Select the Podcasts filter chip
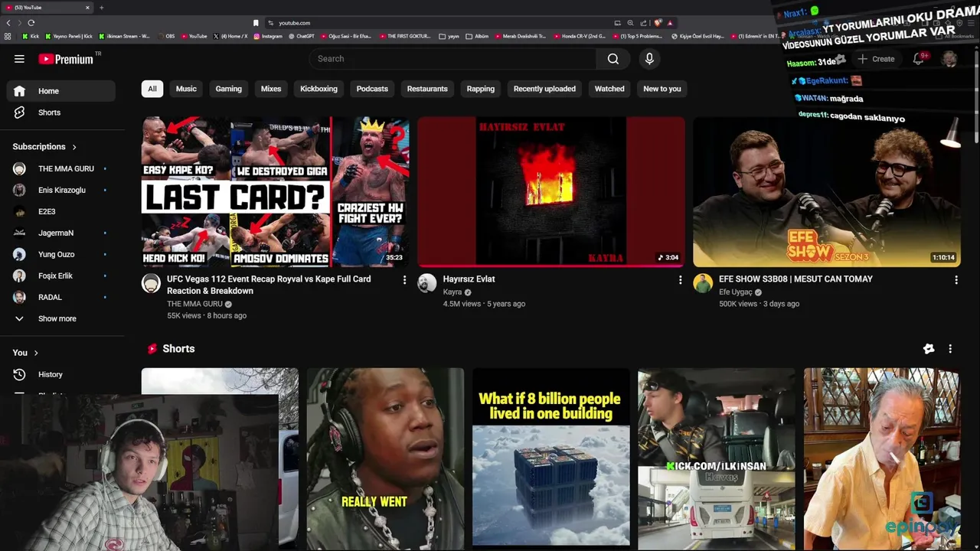Viewport: 980px width, 551px height. 372,89
